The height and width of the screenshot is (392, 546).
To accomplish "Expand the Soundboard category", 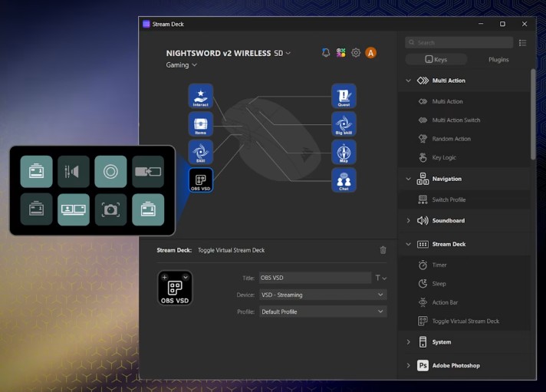I will [408, 221].
